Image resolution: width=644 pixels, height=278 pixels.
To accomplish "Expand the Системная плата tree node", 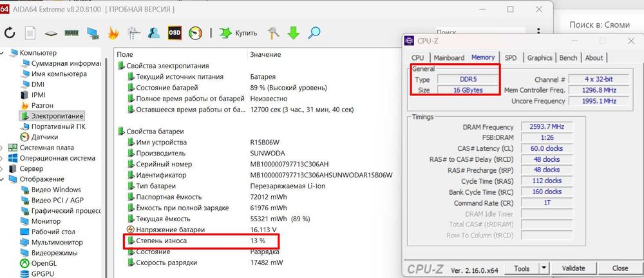I will (x=3, y=148).
